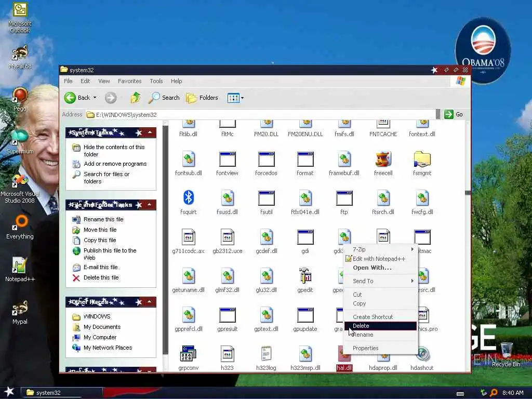Screen dimensions: 532x399
Task: Choose Create Shortcut in context menu
Action: [380, 317]
